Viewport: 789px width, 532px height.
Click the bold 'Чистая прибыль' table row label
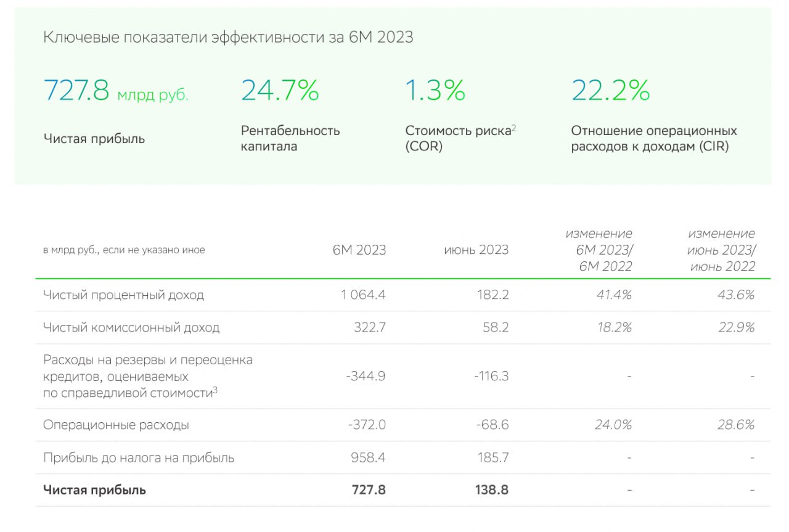94,491
